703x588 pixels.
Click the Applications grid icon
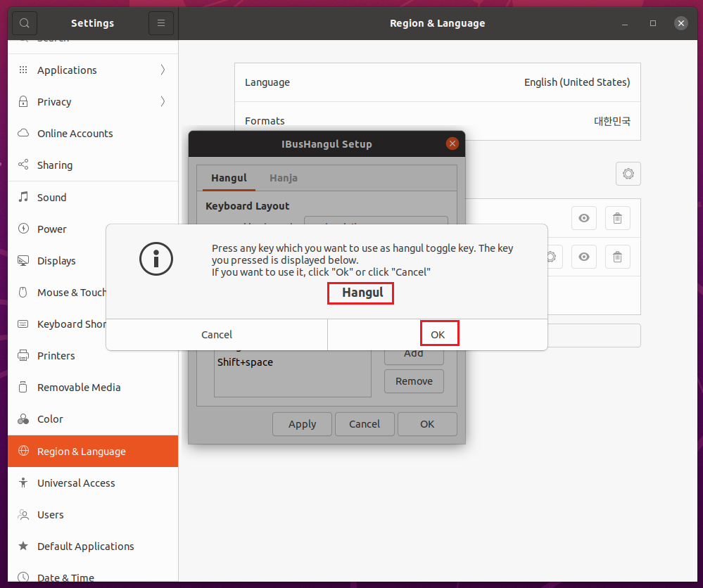pos(23,70)
